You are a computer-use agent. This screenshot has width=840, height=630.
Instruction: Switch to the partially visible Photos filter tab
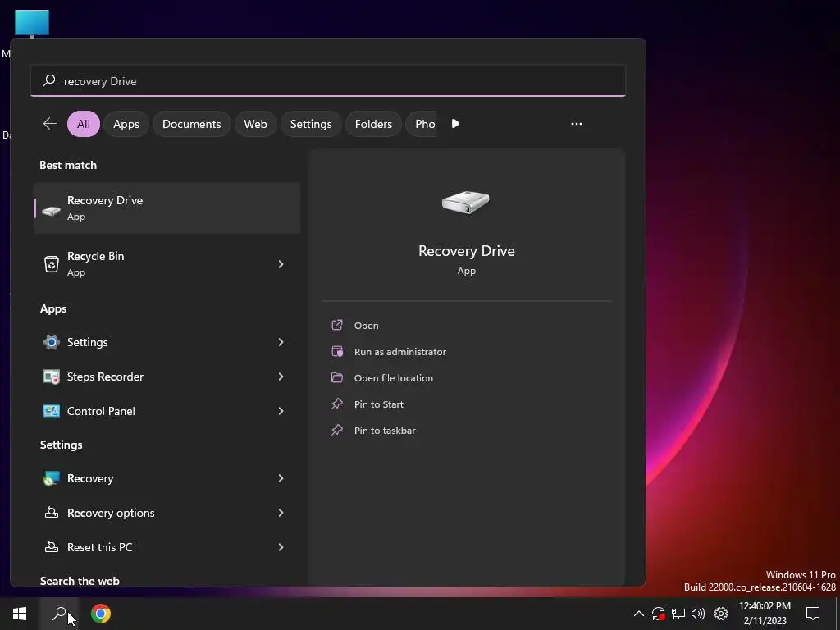coord(422,124)
